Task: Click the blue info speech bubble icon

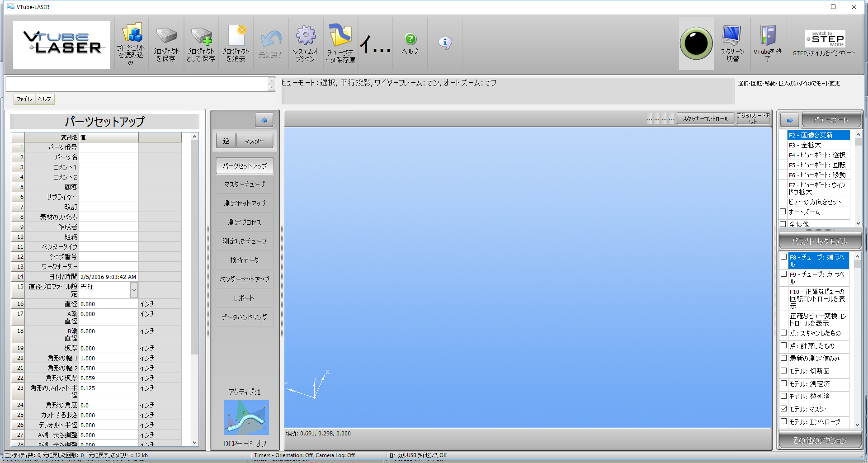Action: [x=445, y=43]
